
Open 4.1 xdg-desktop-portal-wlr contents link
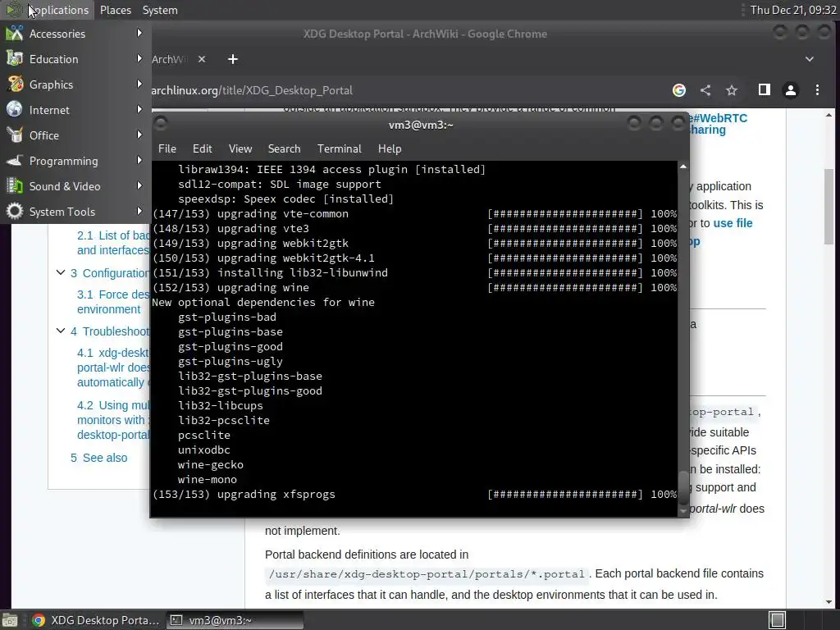coord(113,367)
